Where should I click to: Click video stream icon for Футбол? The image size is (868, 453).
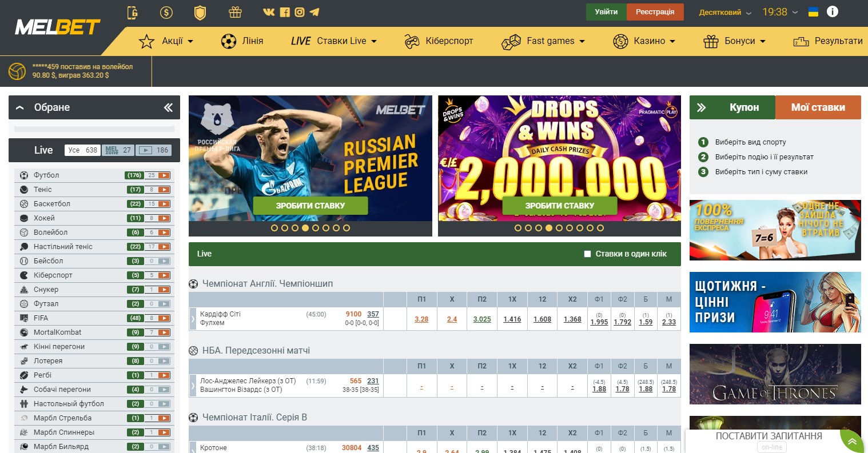coord(164,175)
